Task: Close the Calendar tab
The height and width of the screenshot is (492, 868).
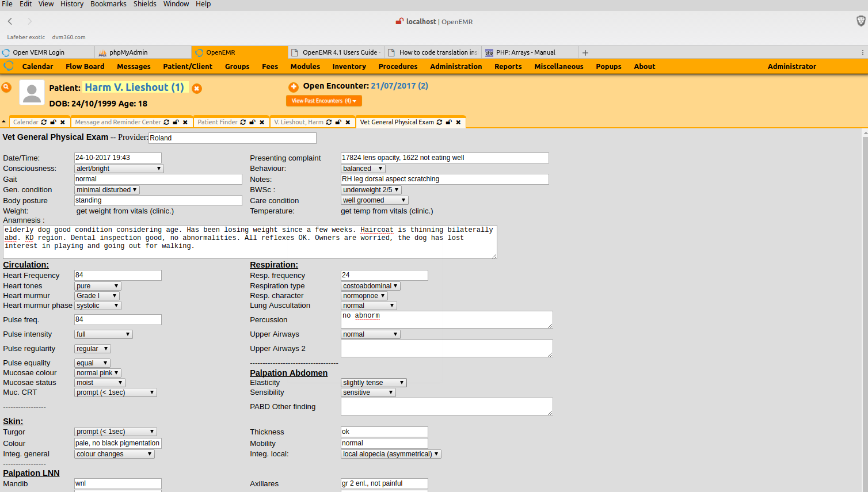Action: tap(63, 122)
